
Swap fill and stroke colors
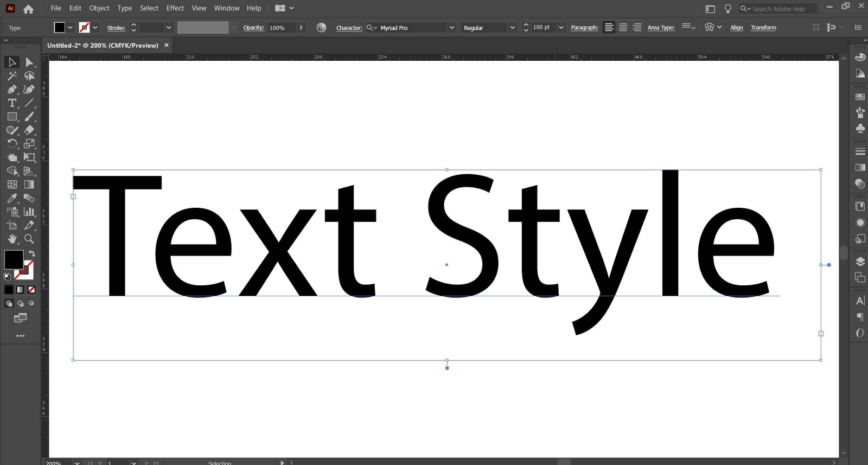(x=32, y=253)
